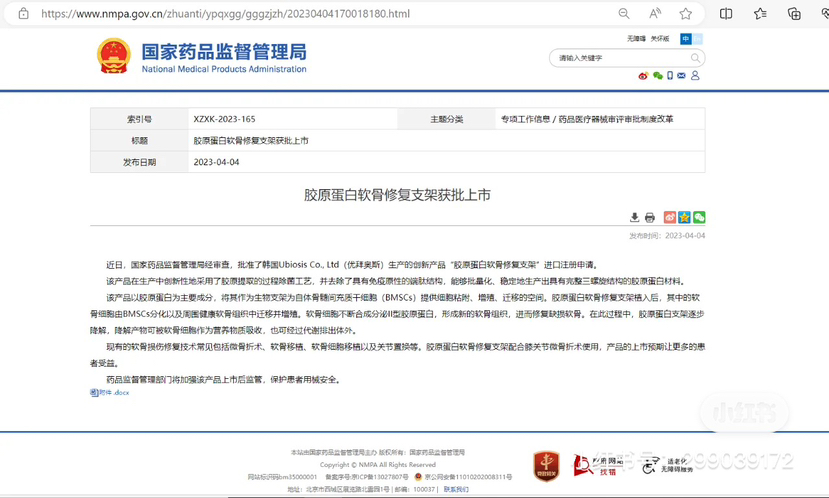Click the 国家药品监督管理局 site title
829x498 pixels.
coord(224,52)
